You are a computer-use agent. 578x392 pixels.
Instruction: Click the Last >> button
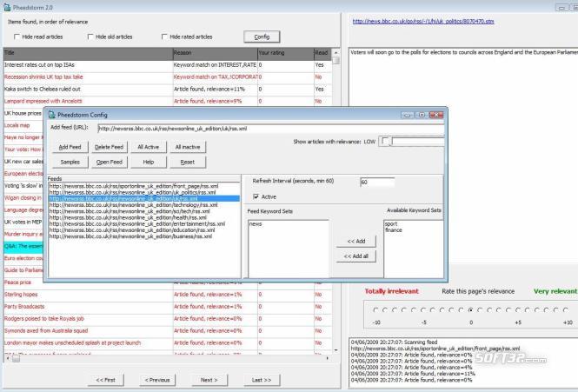(262, 380)
